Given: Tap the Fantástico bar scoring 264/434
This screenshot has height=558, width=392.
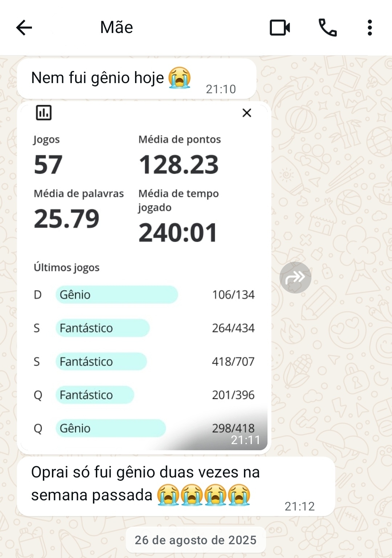Looking at the screenshot, I should 102,328.
